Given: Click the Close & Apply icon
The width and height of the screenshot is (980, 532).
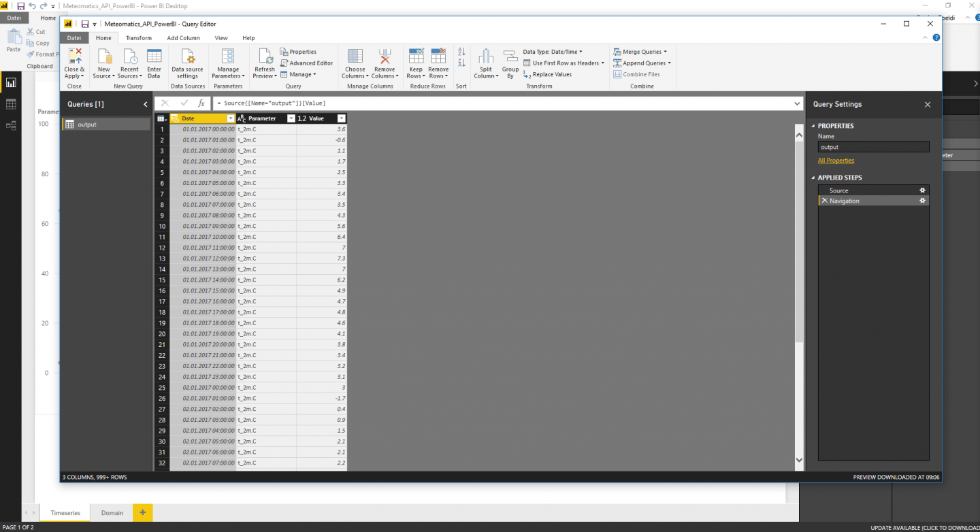Looking at the screenshot, I should pos(74,56).
